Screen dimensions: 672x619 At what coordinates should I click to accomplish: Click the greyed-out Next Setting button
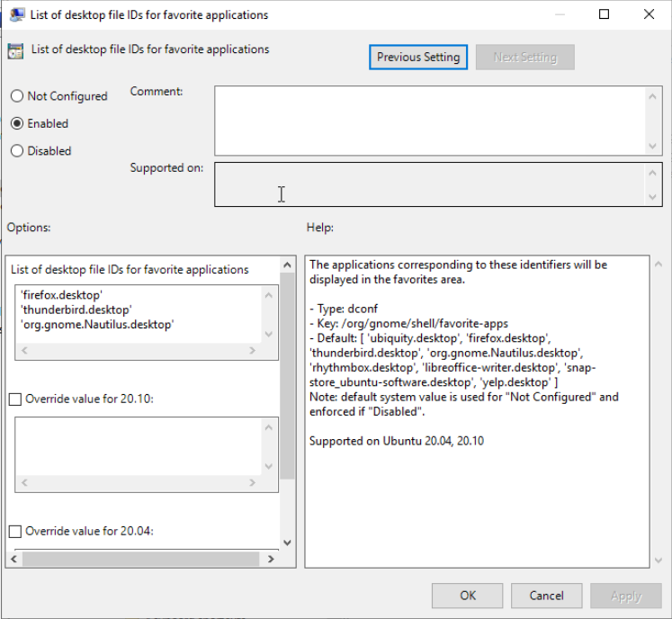(525, 57)
